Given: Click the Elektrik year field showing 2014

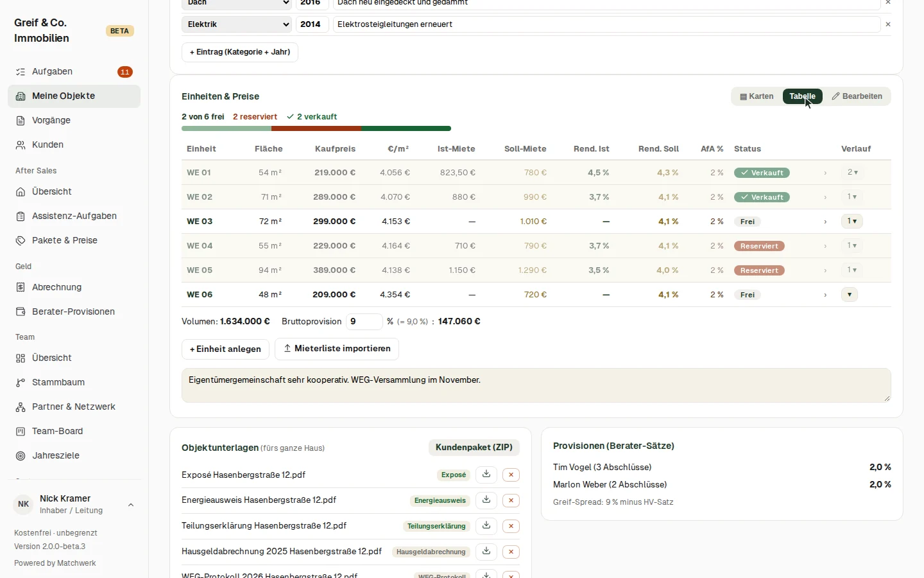Looking at the screenshot, I should tap(312, 24).
